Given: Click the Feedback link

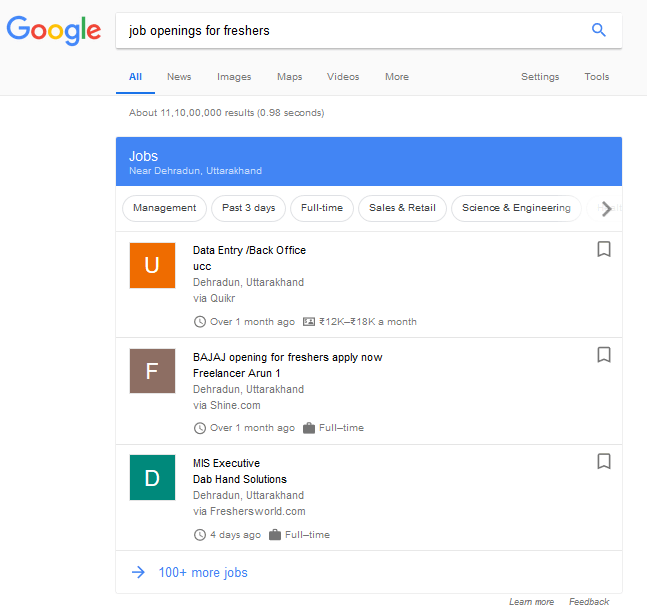Looking at the screenshot, I should tap(589, 602).
